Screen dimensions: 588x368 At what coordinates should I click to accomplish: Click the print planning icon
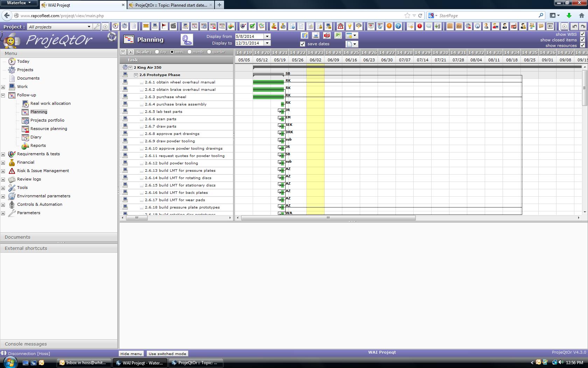pos(316,35)
